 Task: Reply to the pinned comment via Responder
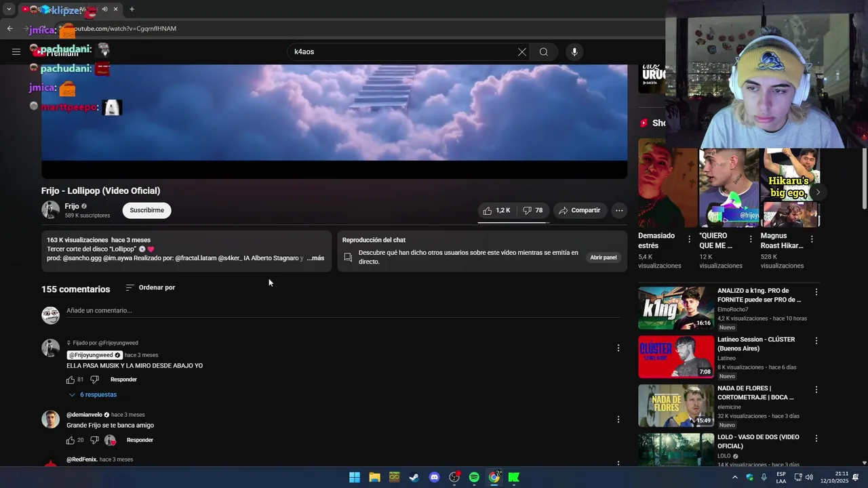point(123,380)
